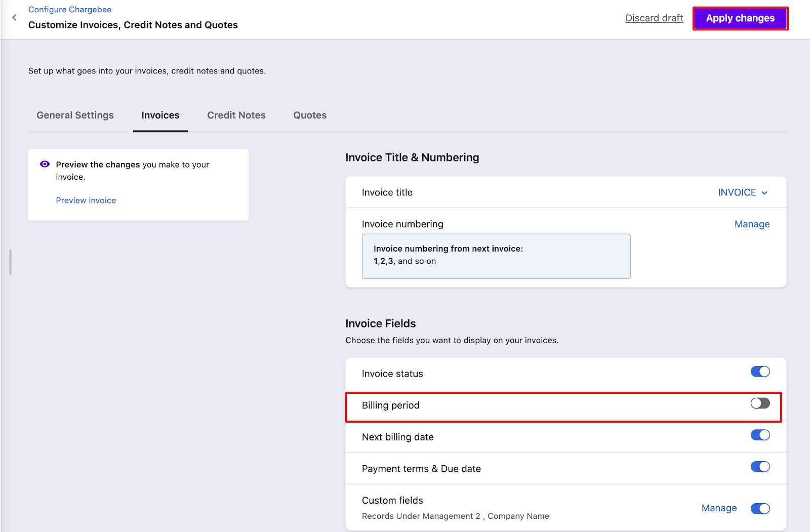Click 'Records Under Management 2 , Company Name' text
This screenshot has height=532, width=810.
(x=456, y=516)
